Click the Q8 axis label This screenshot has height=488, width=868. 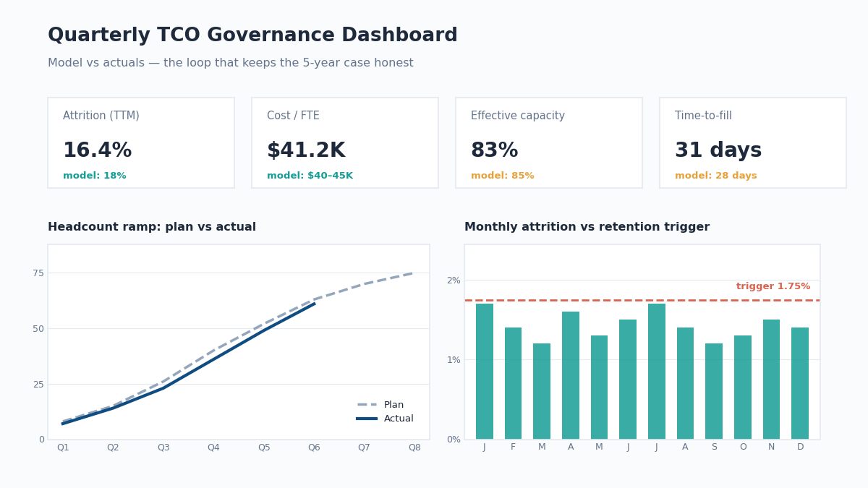click(x=414, y=448)
